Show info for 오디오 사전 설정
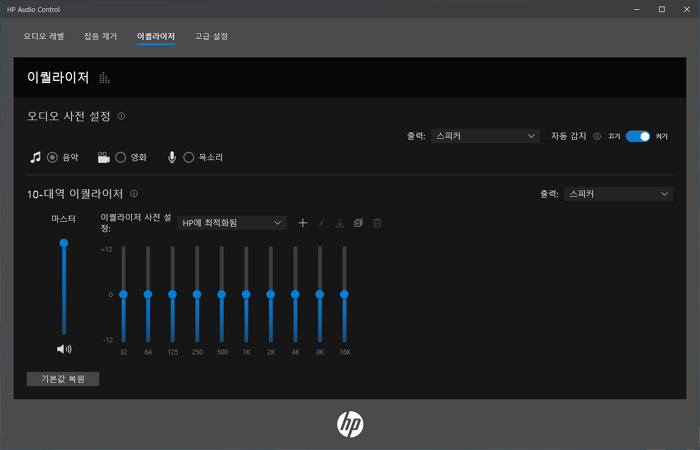 [121, 116]
